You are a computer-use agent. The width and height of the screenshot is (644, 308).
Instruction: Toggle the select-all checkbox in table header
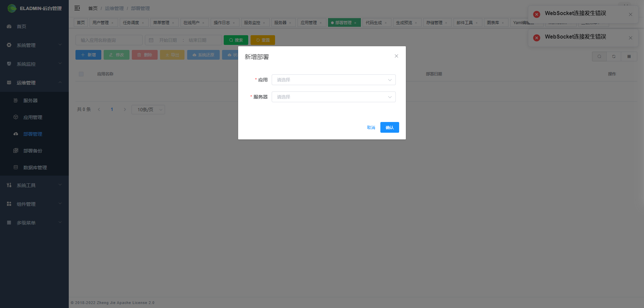[x=81, y=74]
